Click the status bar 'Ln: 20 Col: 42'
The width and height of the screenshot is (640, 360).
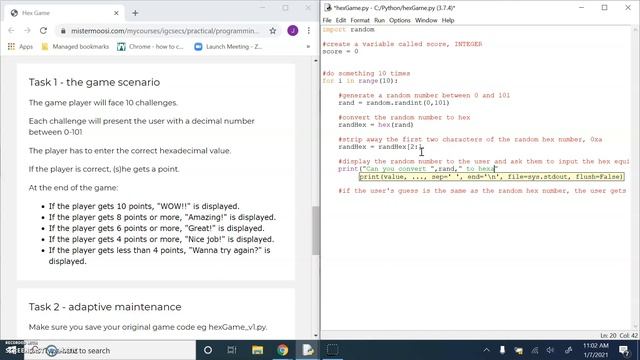(x=618, y=336)
